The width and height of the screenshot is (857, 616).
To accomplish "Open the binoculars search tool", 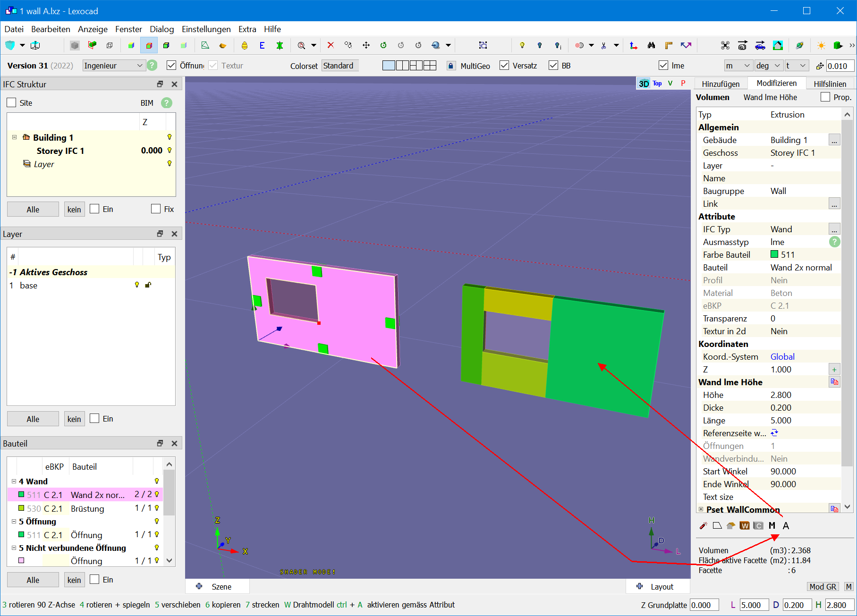I will [651, 45].
